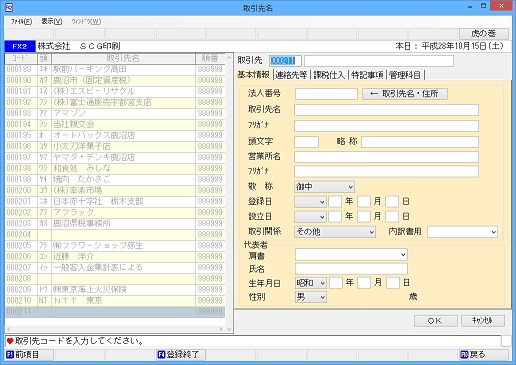This screenshot has height=365, width=516.
Task: Click the ← 取引先名・住所 button
Action: (x=405, y=94)
